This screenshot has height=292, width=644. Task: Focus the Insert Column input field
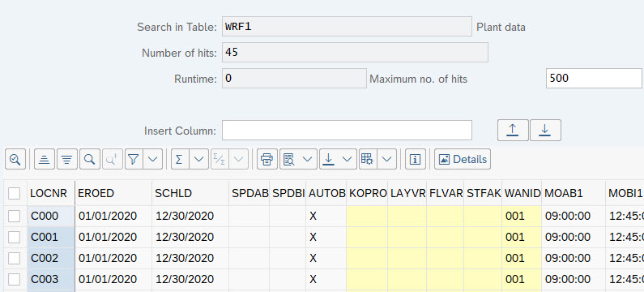click(347, 131)
